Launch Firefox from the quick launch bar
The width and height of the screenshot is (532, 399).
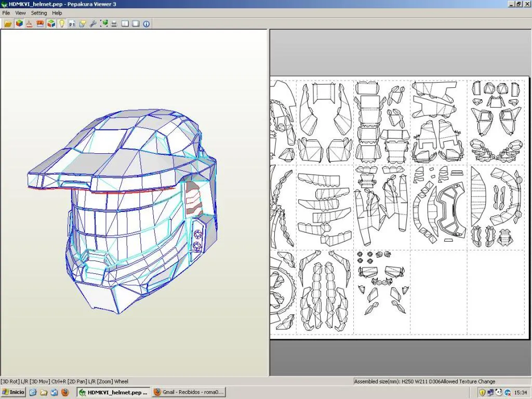pos(65,392)
